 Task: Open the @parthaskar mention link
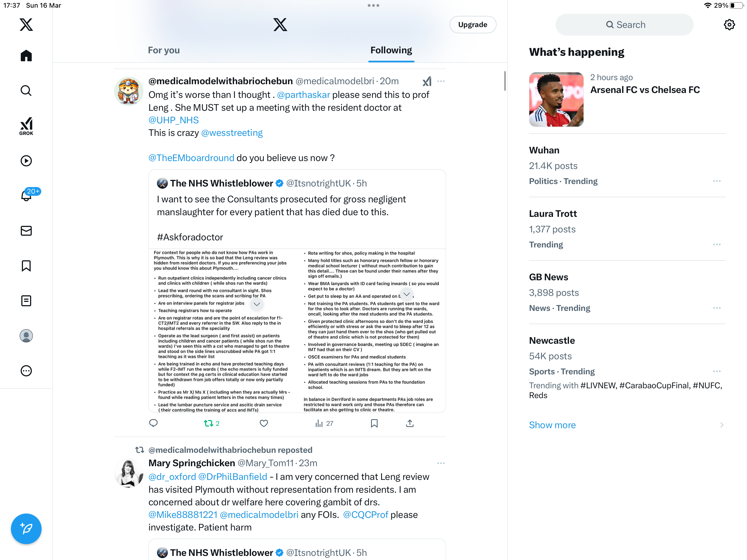coord(303,95)
